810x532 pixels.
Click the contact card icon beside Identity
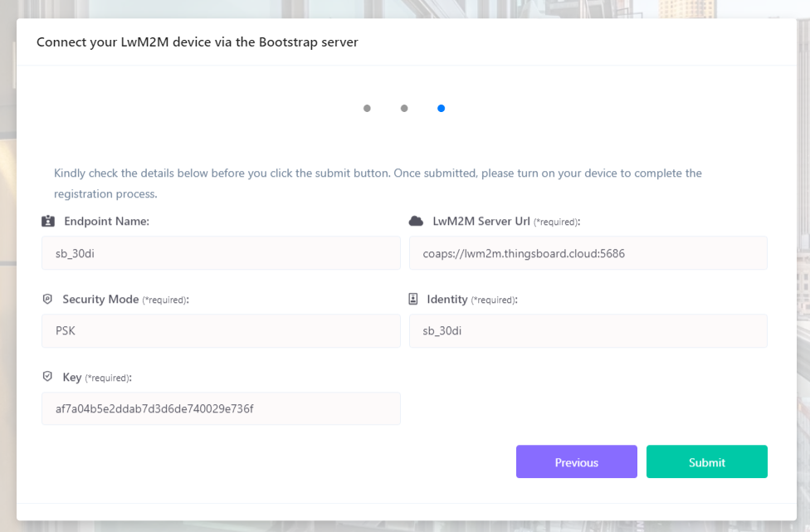pos(413,299)
